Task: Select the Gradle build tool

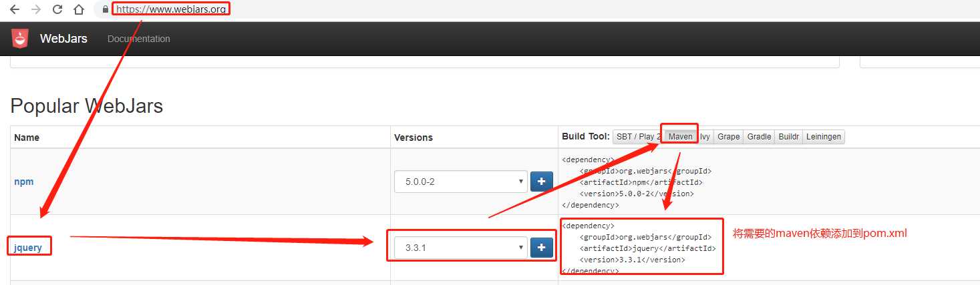Action: [759, 137]
